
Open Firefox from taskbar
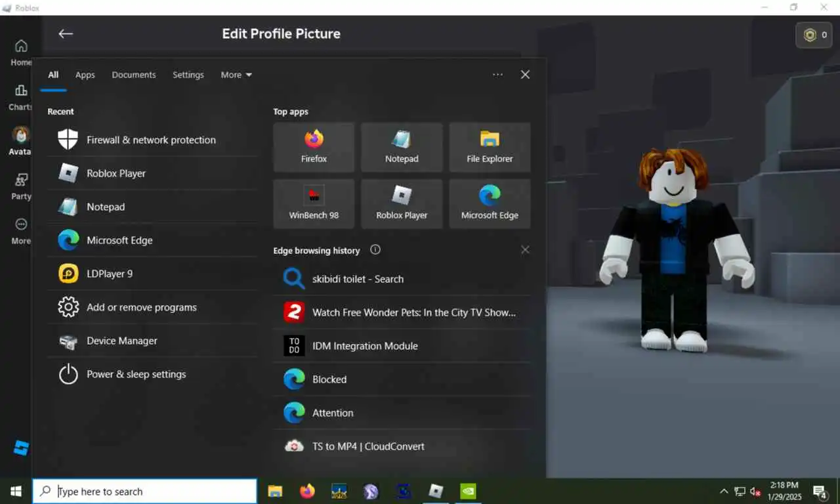(307, 491)
